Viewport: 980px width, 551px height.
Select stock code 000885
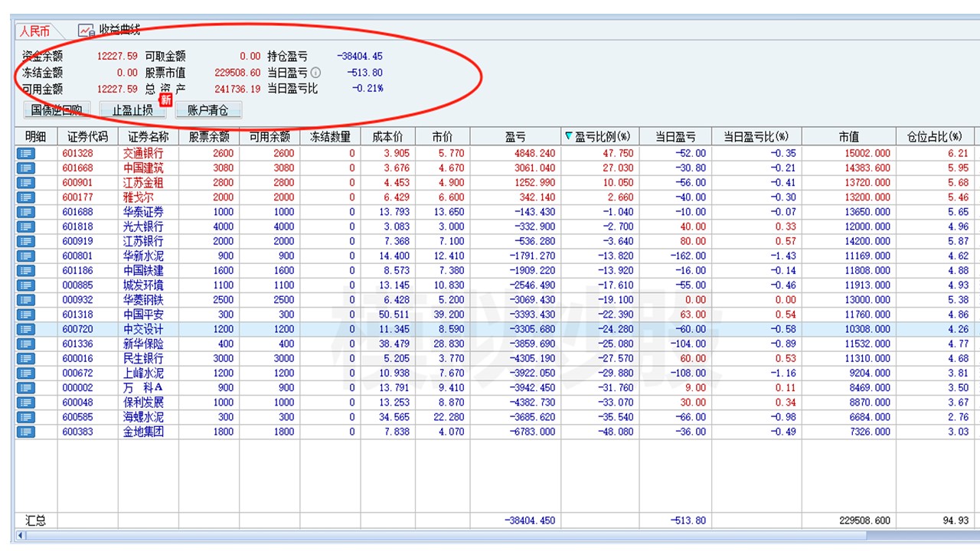point(77,285)
